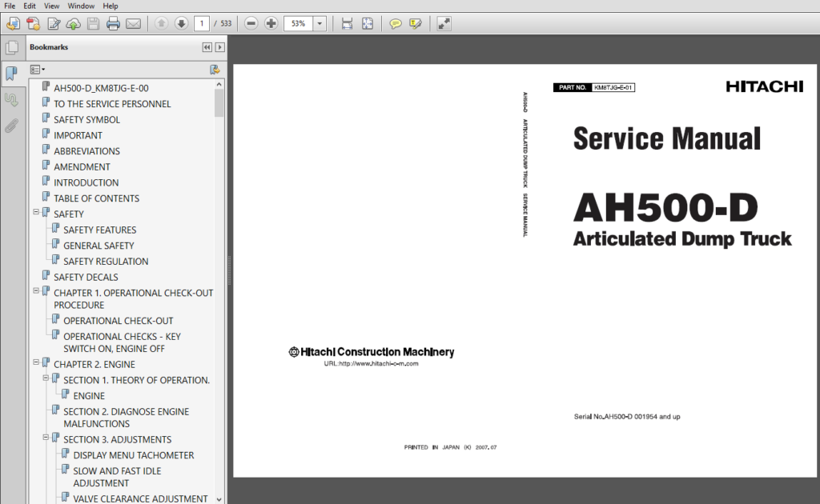Image resolution: width=820 pixels, height=504 pixels.
Task: Collapse the CHAPTER 1 bookmark node
Action: [x=36, y=291]
